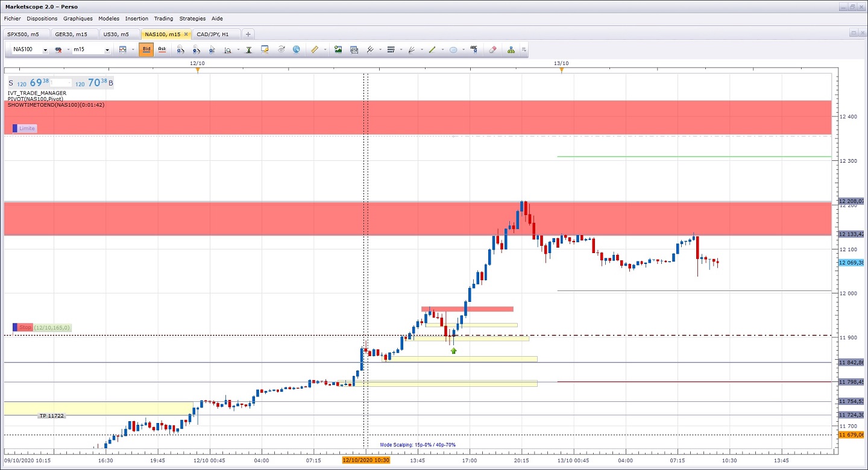This screenshot has height=470, width=868.
Task: Expand the ellipse shape dropdown arrow
Action: click(463, 50)
